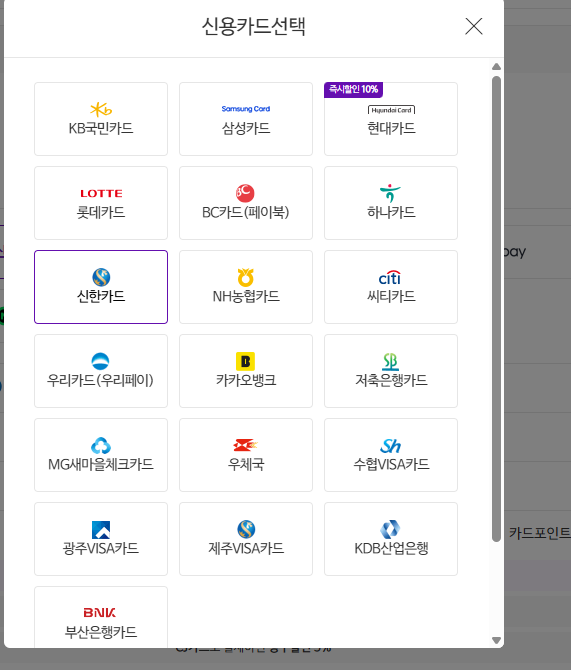Select the 씨티카드 citi tile
This screenshot has width=571, height=670.
coord(391,287)
